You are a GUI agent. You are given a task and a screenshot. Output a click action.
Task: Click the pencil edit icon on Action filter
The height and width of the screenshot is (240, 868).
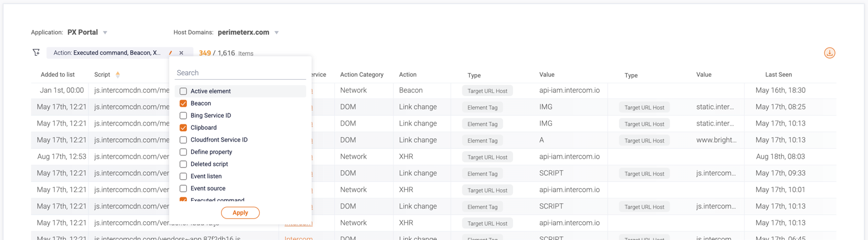pos(170,53)
